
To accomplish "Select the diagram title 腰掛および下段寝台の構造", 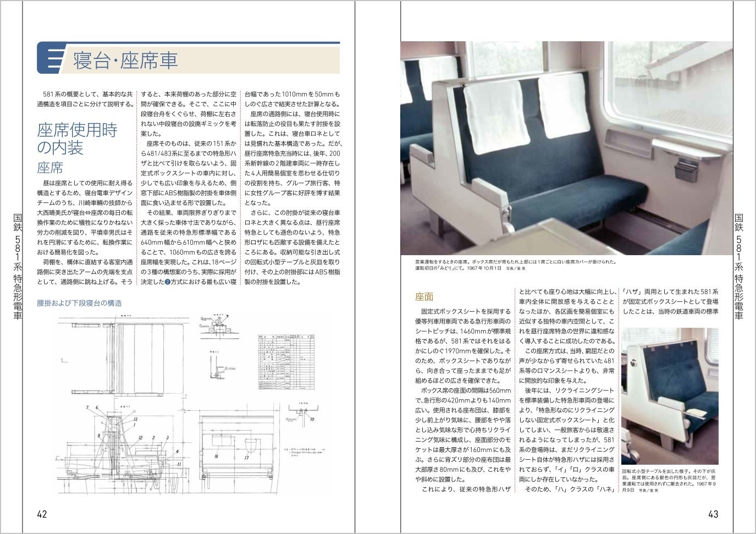I will coord(79,303).
